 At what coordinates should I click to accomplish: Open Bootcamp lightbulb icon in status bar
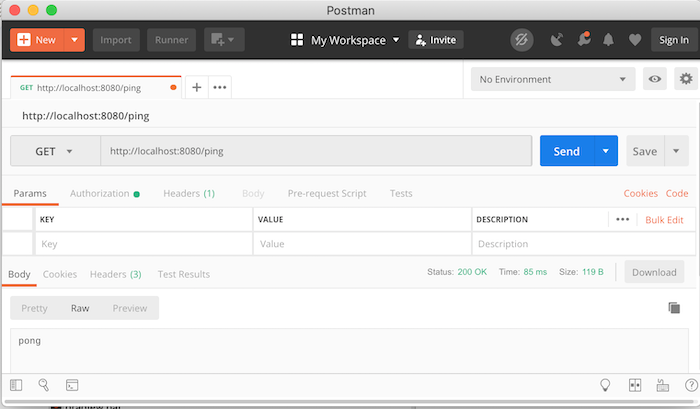605,384
